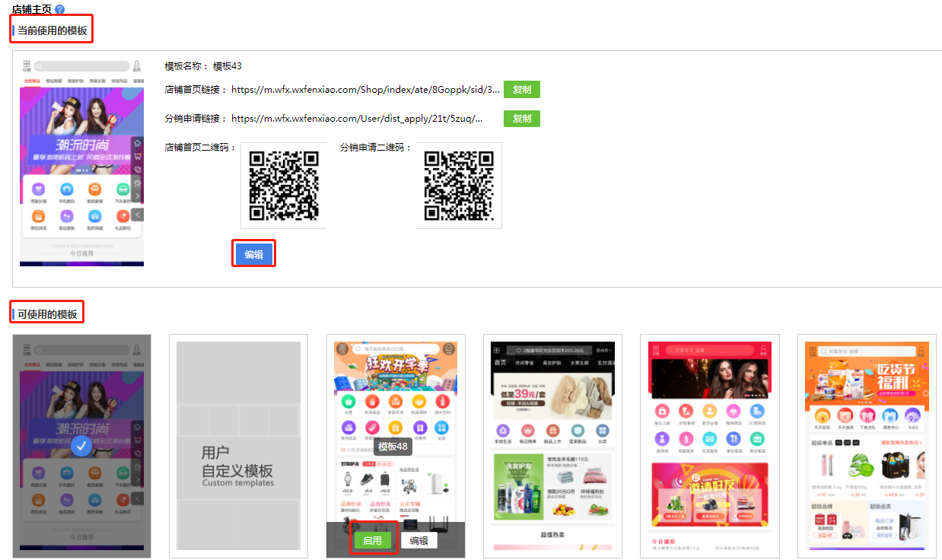
Task: Open the store homepage URL link
Action: (x=365, y=90)
